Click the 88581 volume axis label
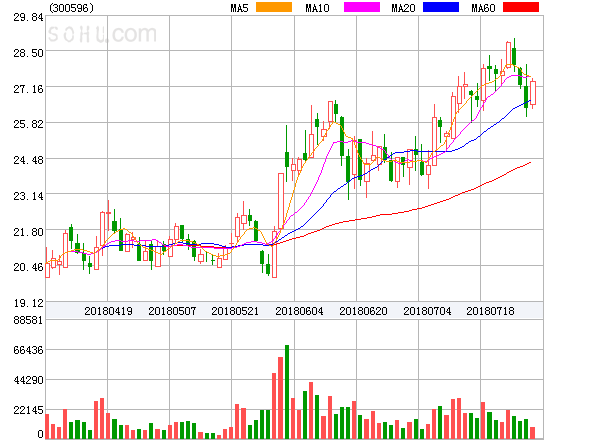Image resolution: width=600 pixels, height=440 pixels. [28, 320]
